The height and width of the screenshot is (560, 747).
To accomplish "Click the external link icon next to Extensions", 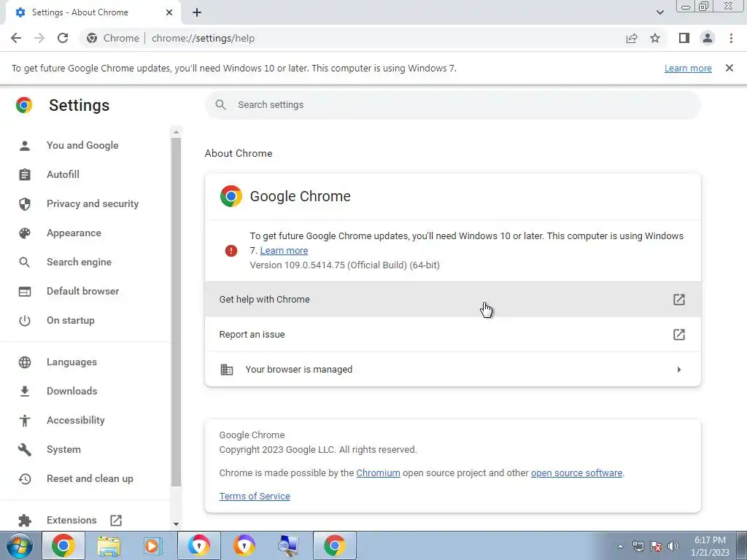I will point(116,521).
